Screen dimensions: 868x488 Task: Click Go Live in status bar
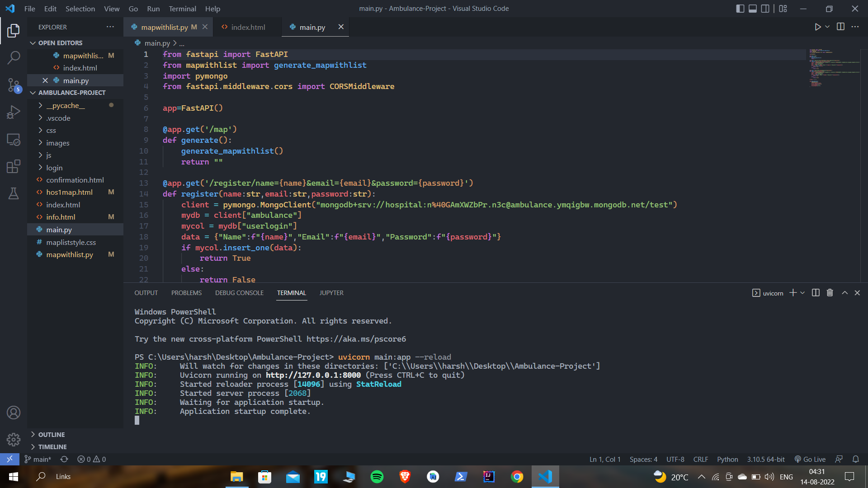[810, 459]
